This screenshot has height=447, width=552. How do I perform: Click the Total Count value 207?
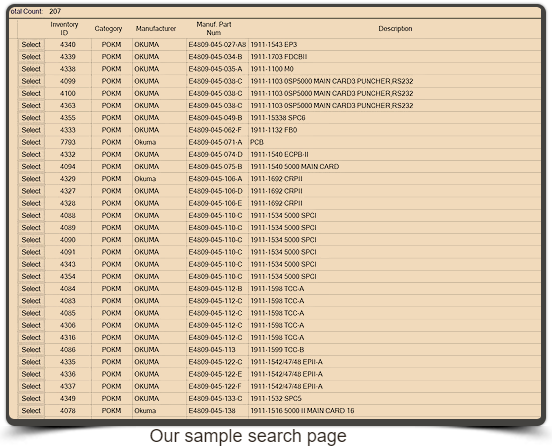click(55, 11)
